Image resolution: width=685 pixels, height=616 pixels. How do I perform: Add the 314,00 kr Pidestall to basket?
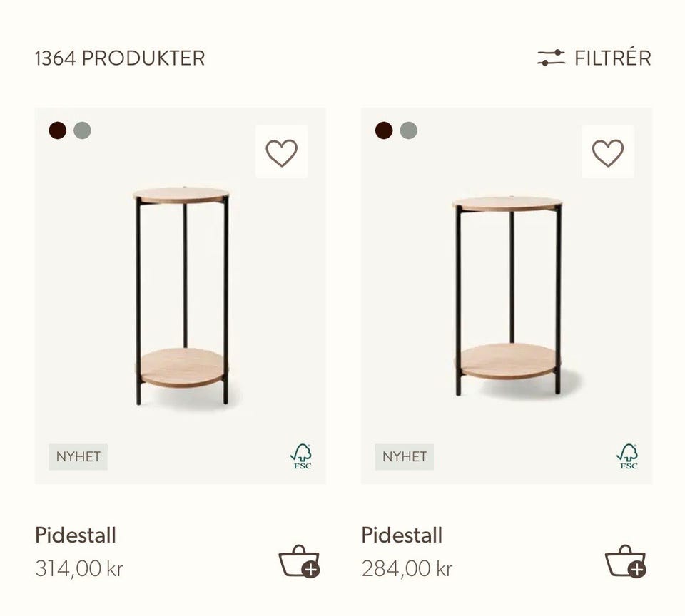(299, 561)
